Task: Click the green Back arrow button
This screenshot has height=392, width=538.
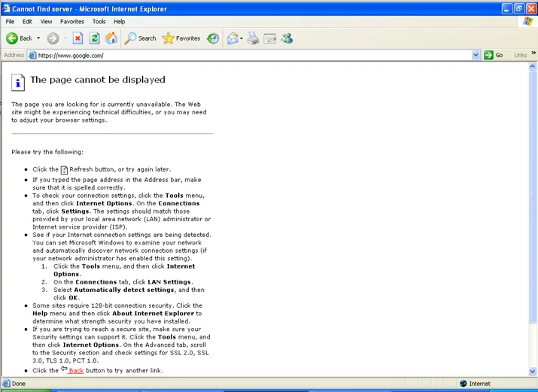Action: click(x=12, y=38)
